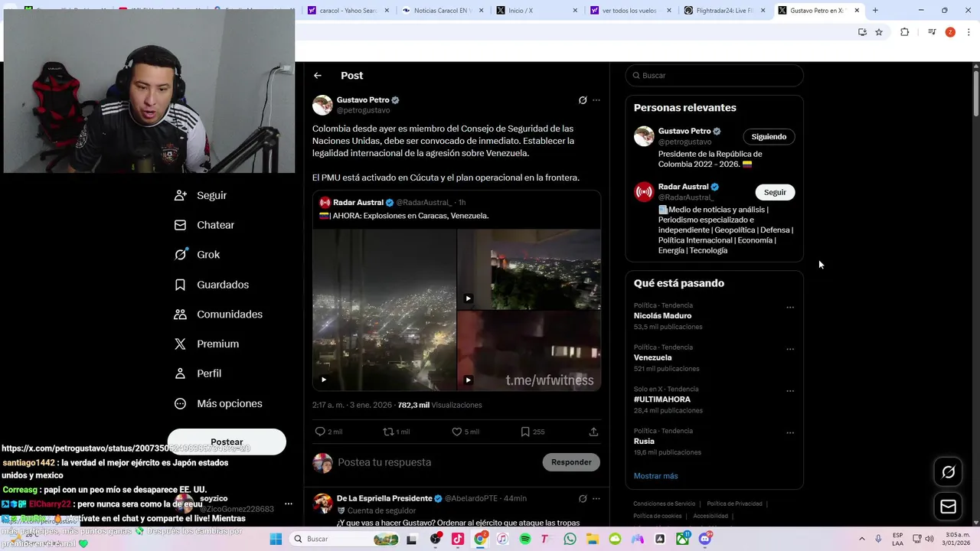Open options for #ULTIMAHORA trend

pos(790,391)
